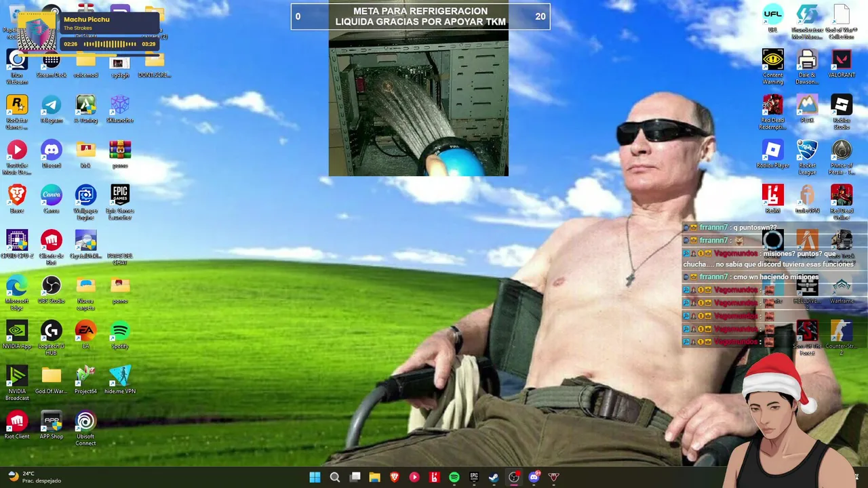Open the Telegram desktop shortcut
Viewport: 868px width, 488px height.
[52, 110]
